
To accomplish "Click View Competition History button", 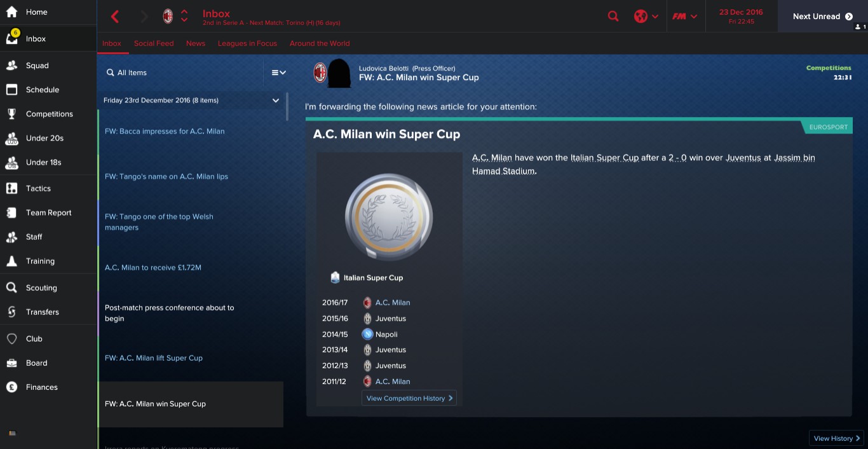I will click(x=409, y=398).
